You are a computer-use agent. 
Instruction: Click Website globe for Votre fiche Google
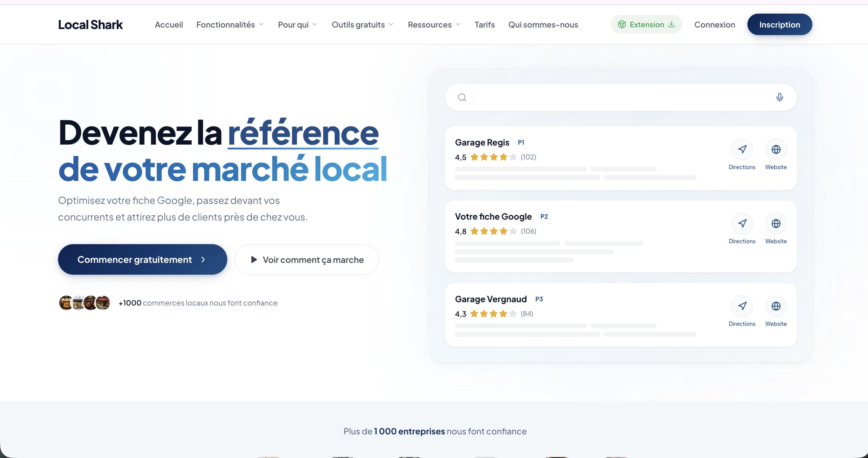click(x=776, y=224)
